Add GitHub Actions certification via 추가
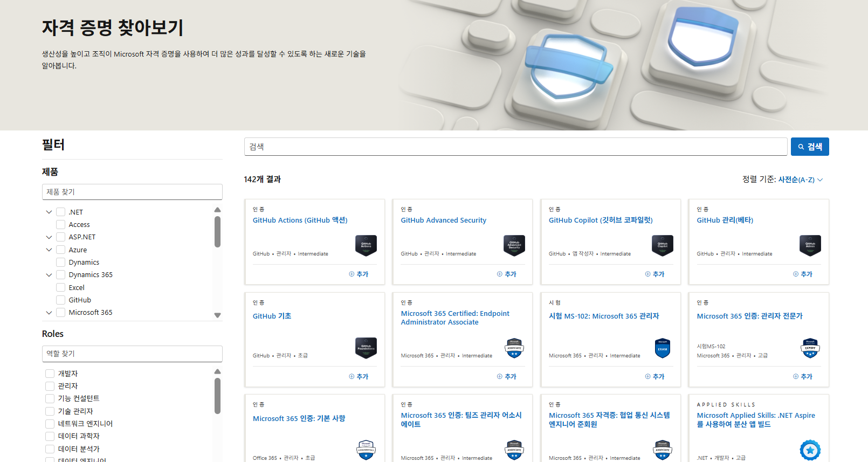Image resolution: width=868 pixels, height=462 pixels. (x=359, y=274)
